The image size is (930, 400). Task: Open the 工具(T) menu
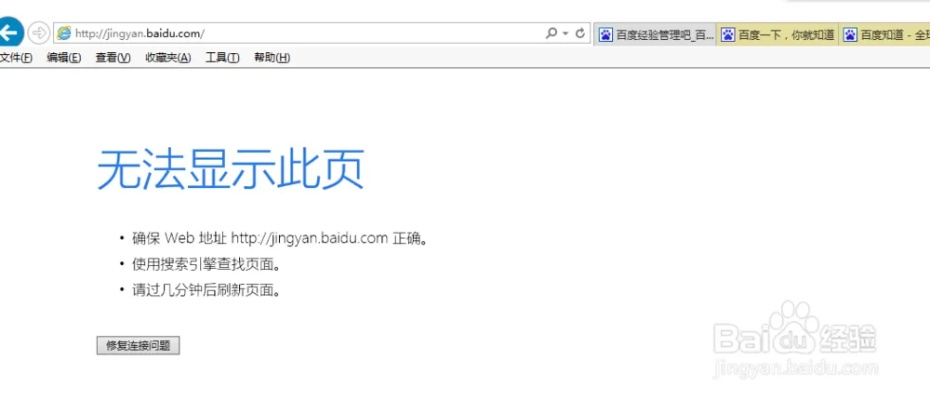[222, 58]
